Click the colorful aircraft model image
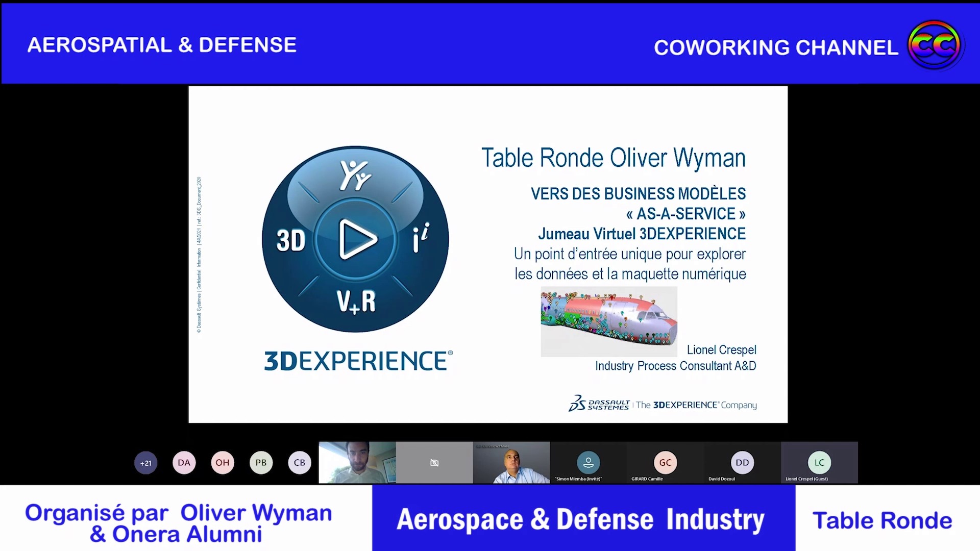Image resolution: width=980 pixels, height=551 pixels. tap(609, 321)
